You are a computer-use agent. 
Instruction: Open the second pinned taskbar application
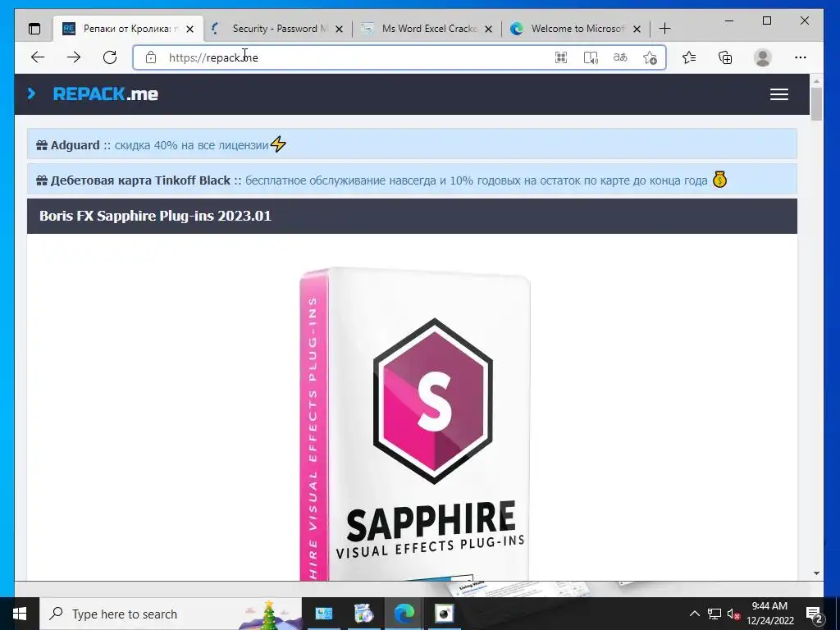tap(363, 614)
